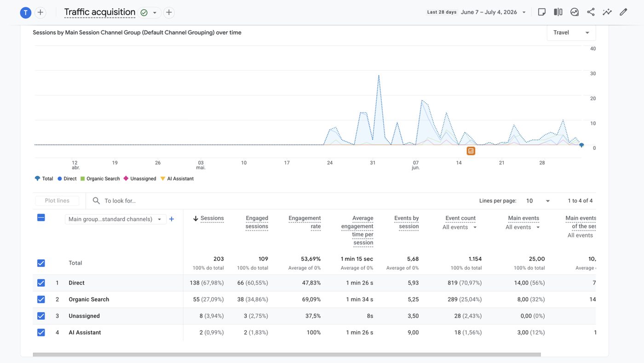Open the date range dropdown arrow
644x363 pixels.
tap(524, 12)
